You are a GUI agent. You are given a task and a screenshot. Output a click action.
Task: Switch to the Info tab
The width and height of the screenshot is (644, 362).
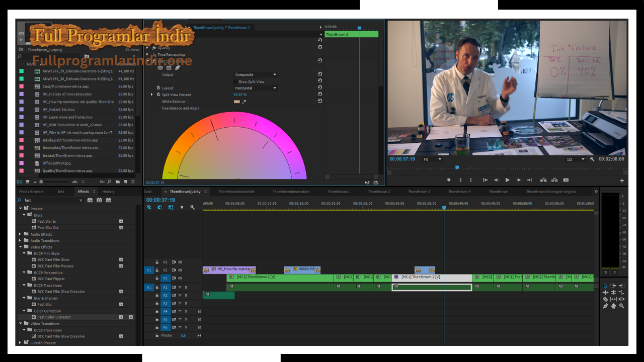(61, 192)
